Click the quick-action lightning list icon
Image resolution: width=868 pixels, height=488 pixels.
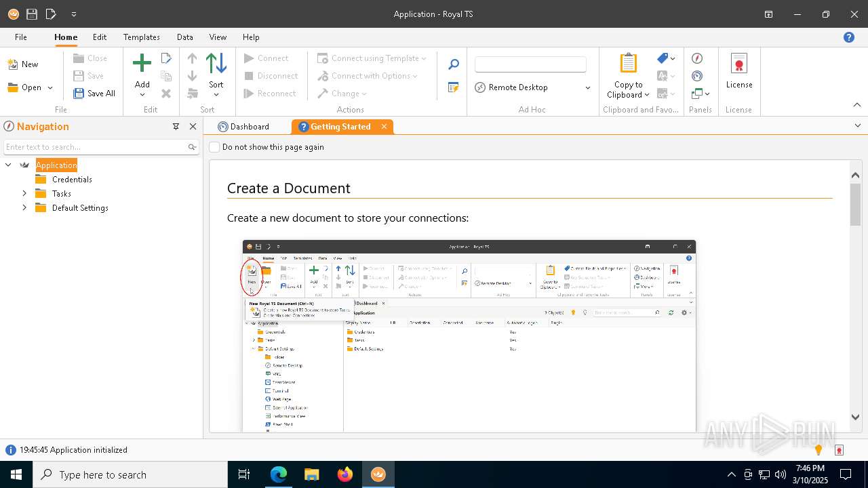[454, 87]
